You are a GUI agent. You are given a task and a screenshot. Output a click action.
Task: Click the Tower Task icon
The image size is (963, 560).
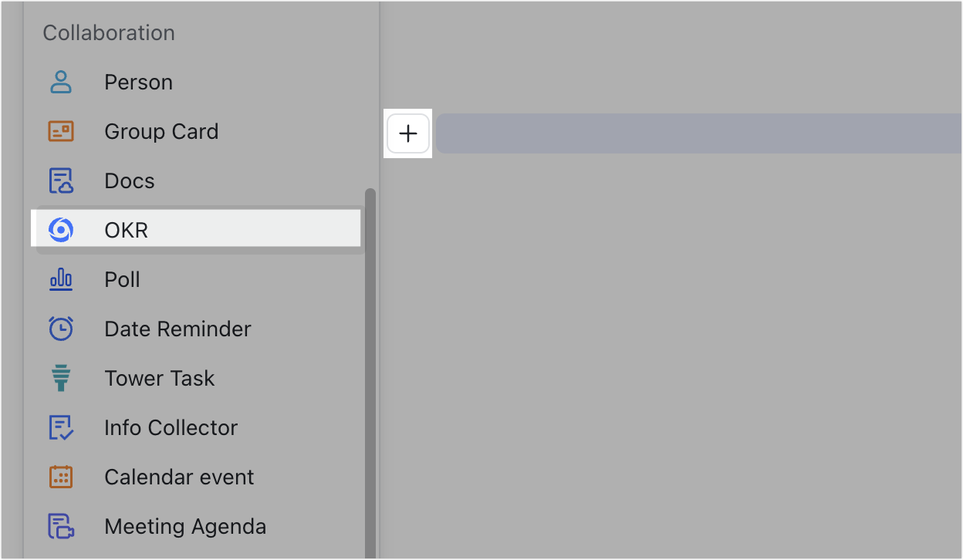pyautogui.click(x=60, y=378)
